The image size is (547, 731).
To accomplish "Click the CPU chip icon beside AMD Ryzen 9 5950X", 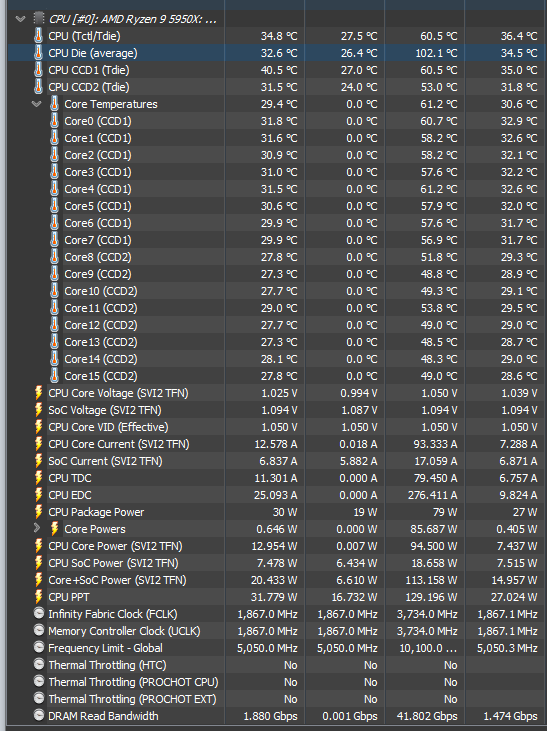I will tap(39, 19).
